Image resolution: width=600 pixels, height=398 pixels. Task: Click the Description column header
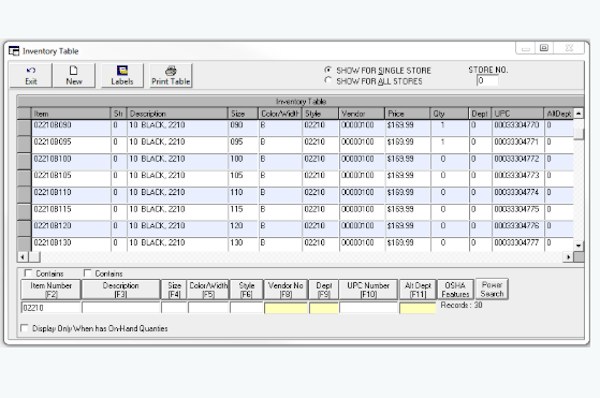pyautogui.click(x=177, y=114)
